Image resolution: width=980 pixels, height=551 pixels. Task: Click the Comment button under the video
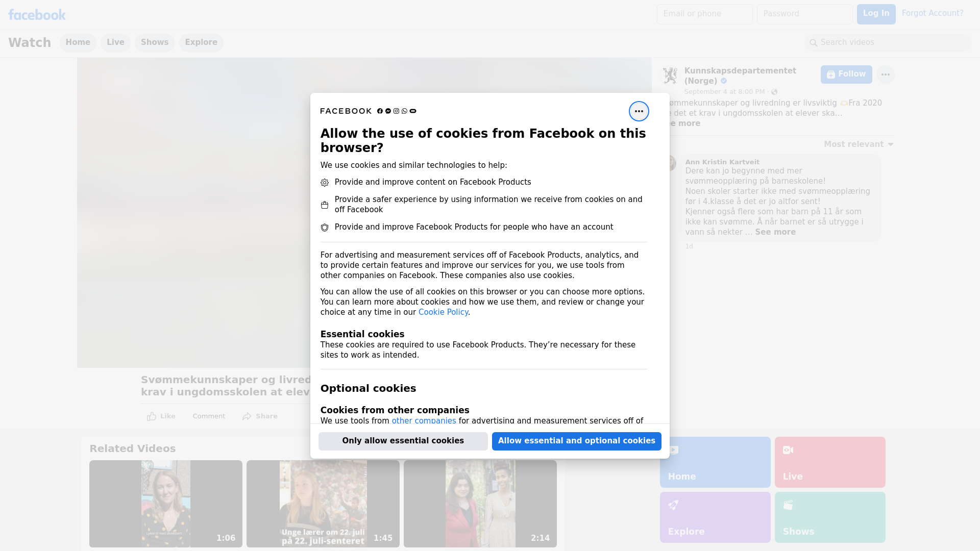click(x=209, y=416)
